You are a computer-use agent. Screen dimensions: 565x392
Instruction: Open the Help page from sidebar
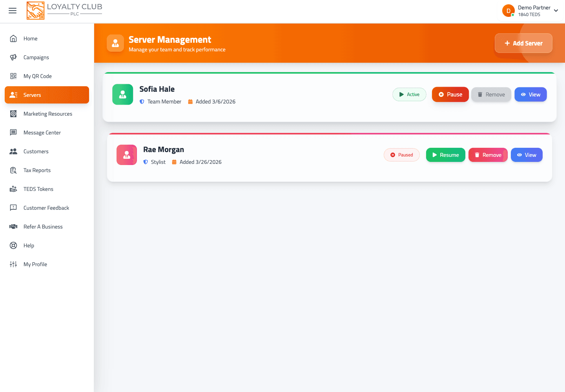(47, 245)
